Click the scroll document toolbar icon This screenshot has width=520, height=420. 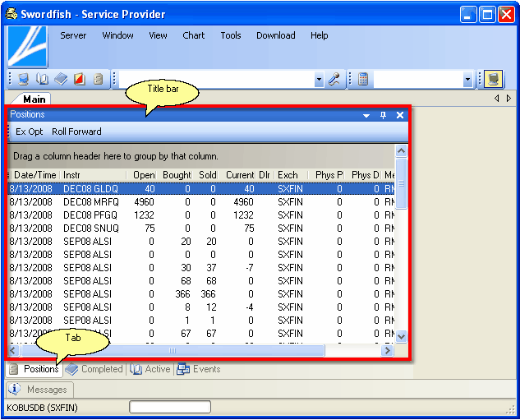coord(98,80)
